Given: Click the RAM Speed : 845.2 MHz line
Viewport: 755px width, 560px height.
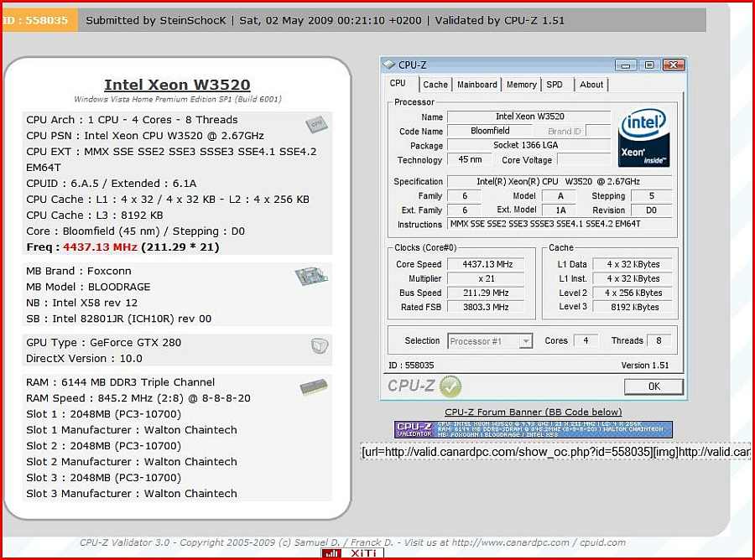Looking at the screenshot, I should 138,398.
